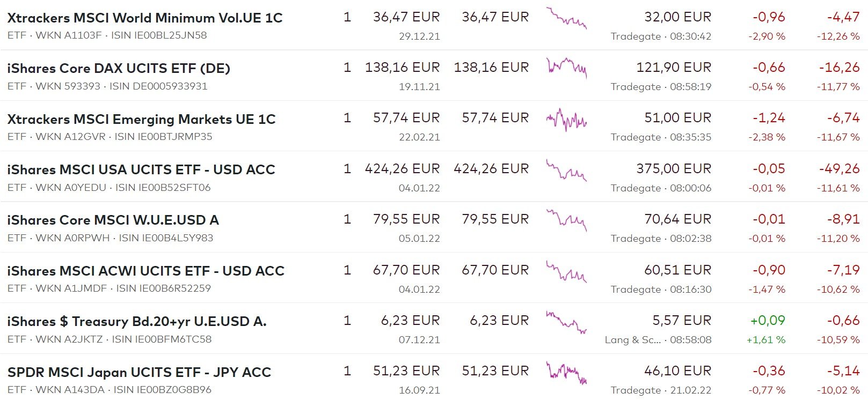Open iShares $ Treasury Bd.20+yr U.E.USD A.

click(x=137, y=321)
